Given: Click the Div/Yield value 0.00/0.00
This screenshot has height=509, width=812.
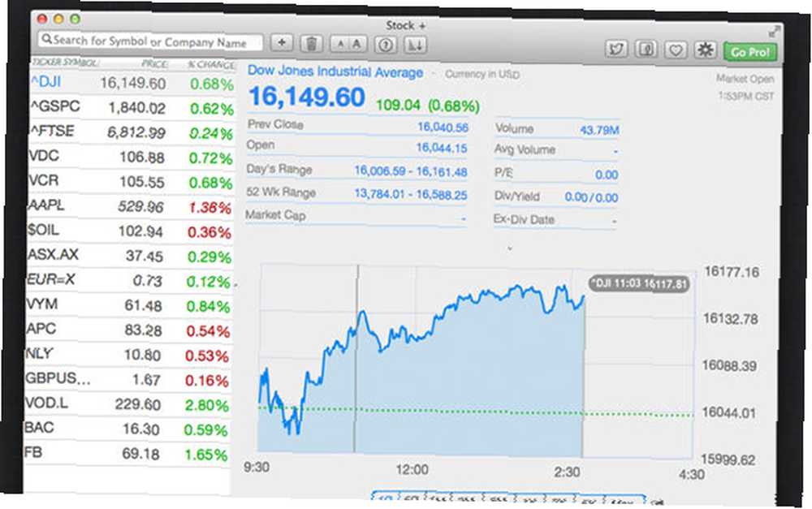Looking at the screenshot, I should tap(591, 197).
